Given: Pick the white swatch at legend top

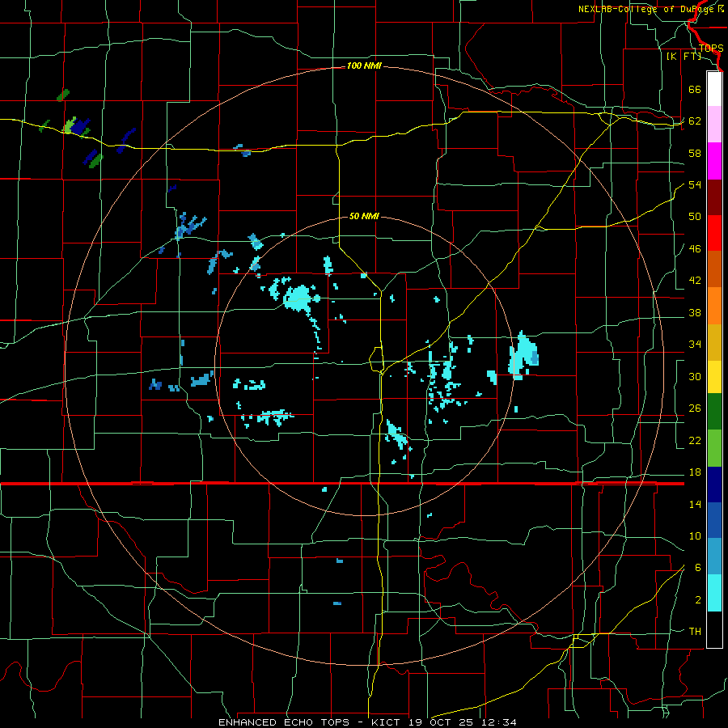Looking at the screenshot, I should click(714, 89).
